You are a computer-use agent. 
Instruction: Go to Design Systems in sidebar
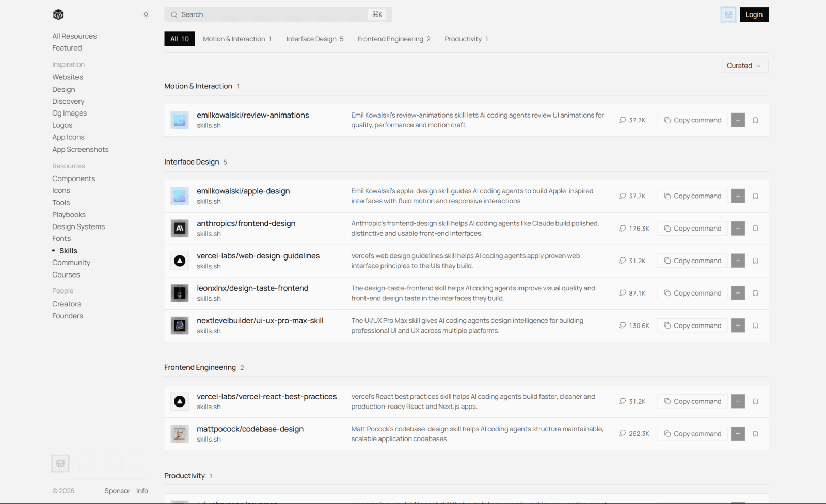click(78, 226)
